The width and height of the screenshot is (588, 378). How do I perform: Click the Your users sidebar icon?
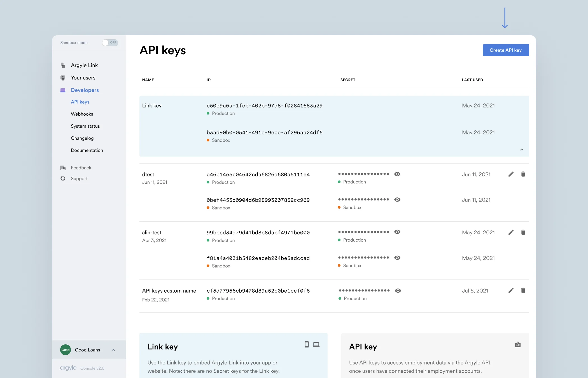coord(63,78)
